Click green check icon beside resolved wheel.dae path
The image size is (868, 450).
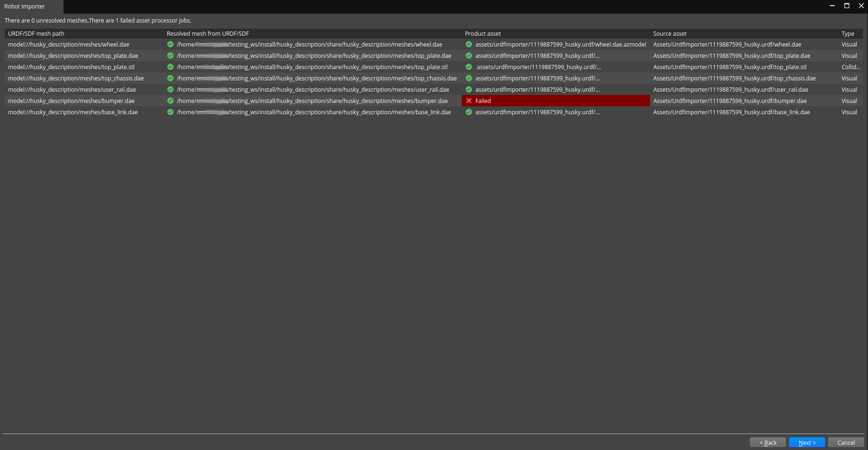click(170, 44)
